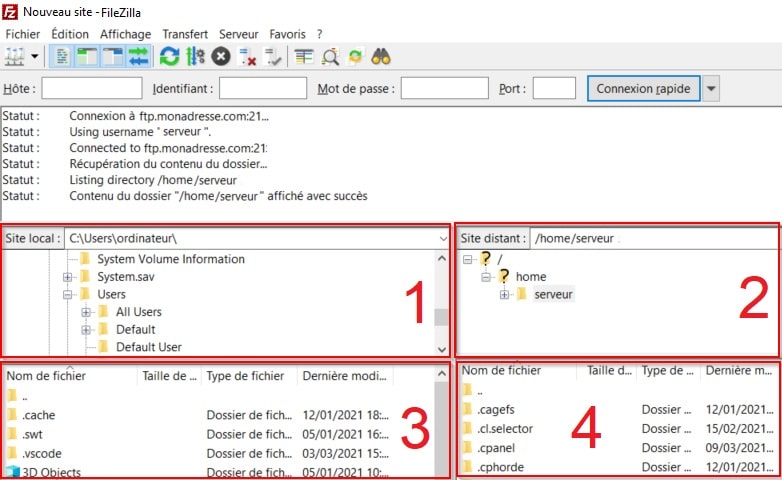Click the binoculars file search icon
This screenshot has height=480, width=782.
381,57
